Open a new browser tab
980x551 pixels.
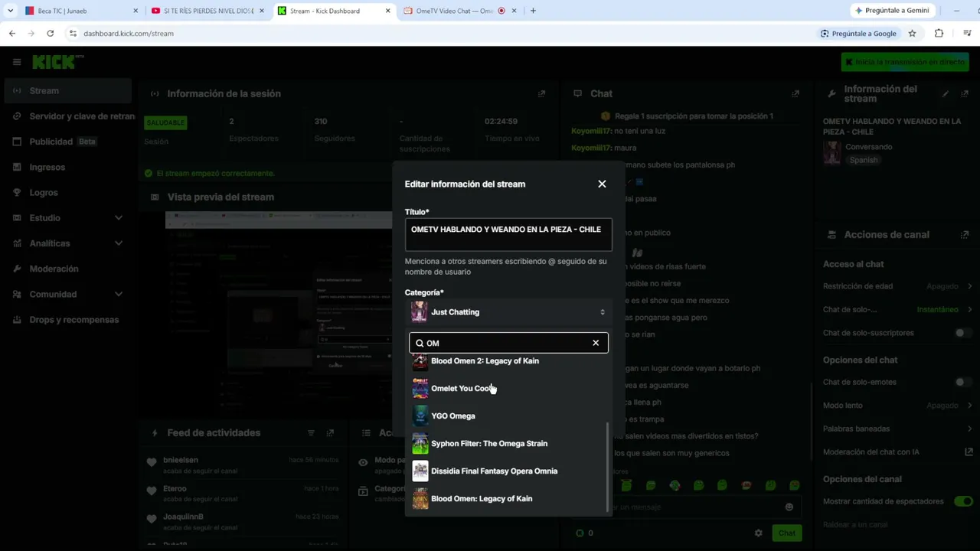coord(533,11)
